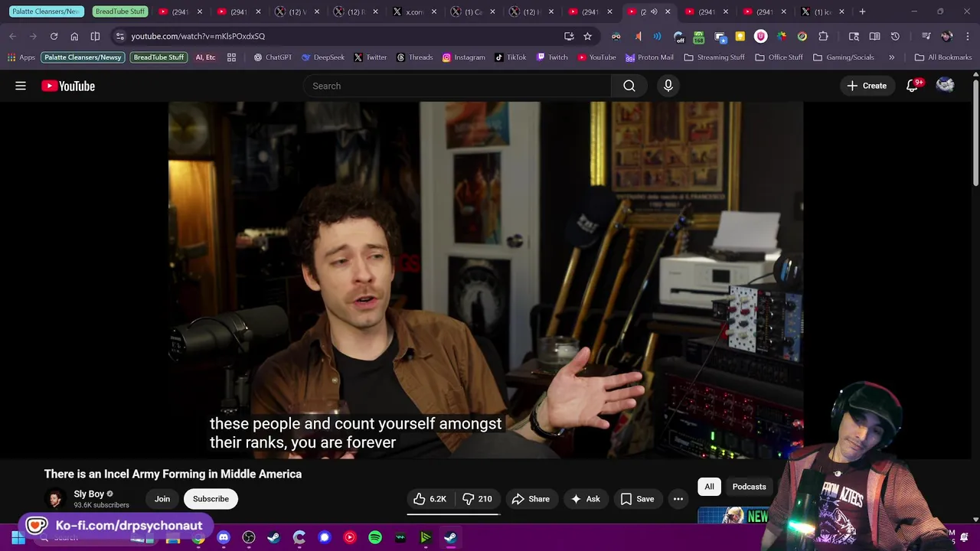The image size is (980, 551).
Task: Start voice search with microphone icon
Action: coord(668,86)
